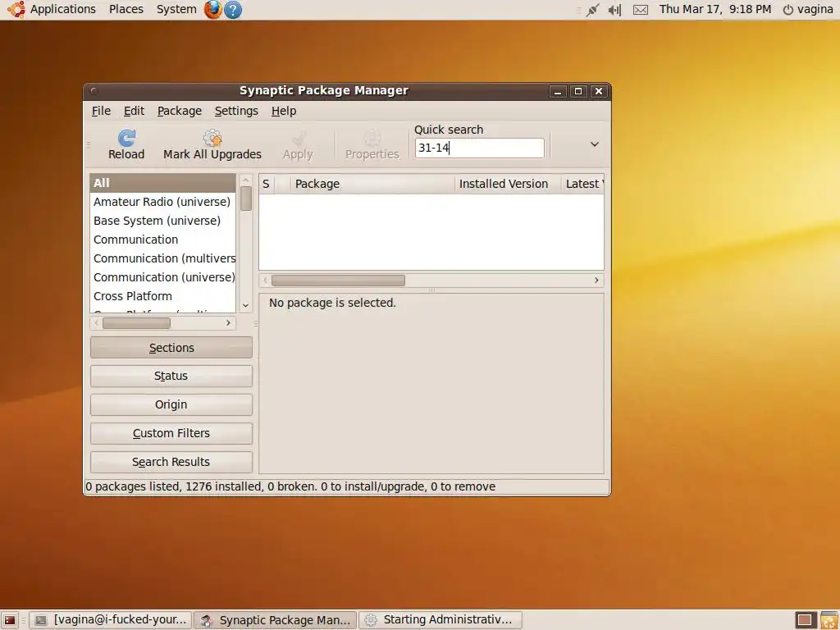This screenshot has width=840, height=630.
Task: Open the System menu
Action: click(176, 9)
